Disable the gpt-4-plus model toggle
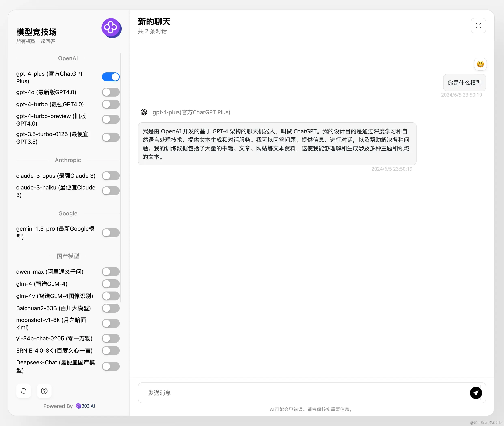 [x=111, y=77]
